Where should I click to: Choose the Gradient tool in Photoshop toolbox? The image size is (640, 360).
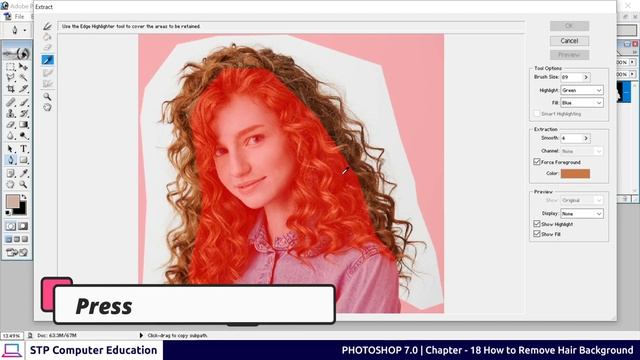23,124
